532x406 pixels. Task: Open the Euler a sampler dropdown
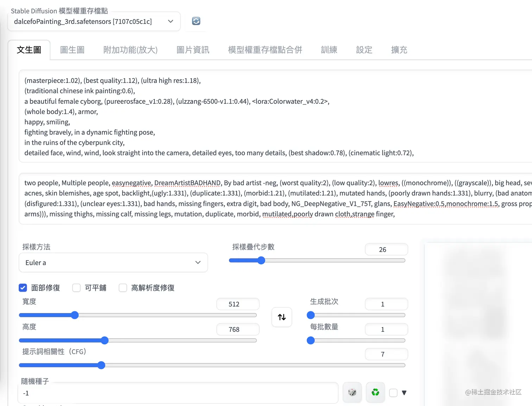[113, 263]
